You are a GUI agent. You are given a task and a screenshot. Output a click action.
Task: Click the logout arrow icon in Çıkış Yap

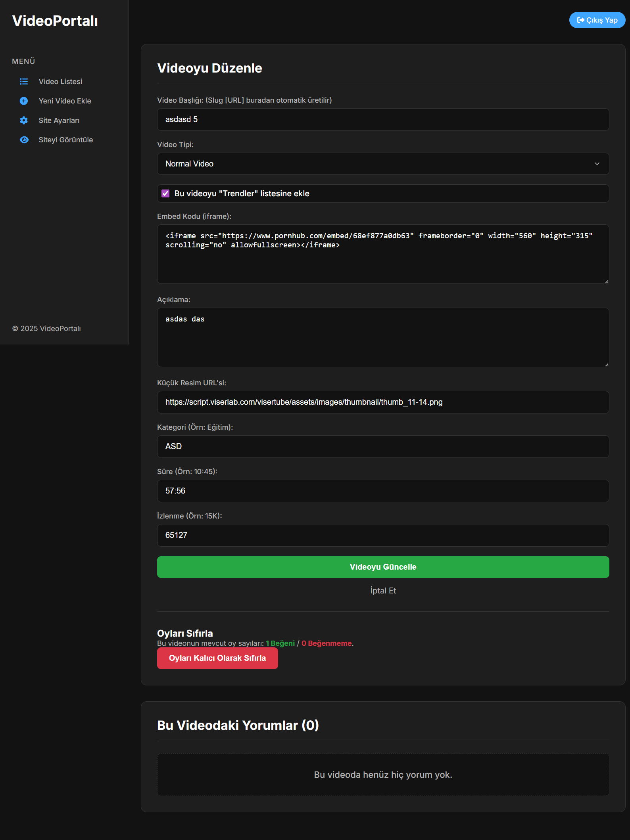coord(580,20)
